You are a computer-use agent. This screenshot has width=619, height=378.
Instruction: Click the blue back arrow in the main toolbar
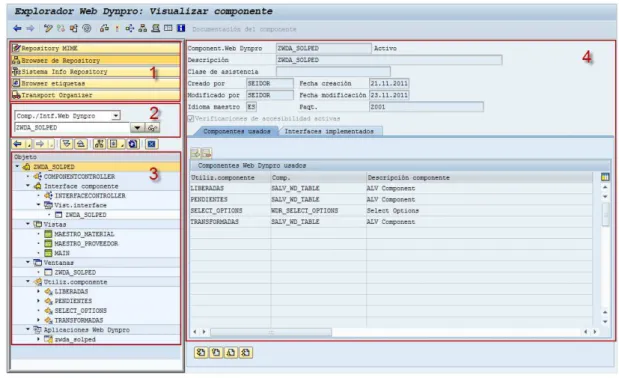17,28
